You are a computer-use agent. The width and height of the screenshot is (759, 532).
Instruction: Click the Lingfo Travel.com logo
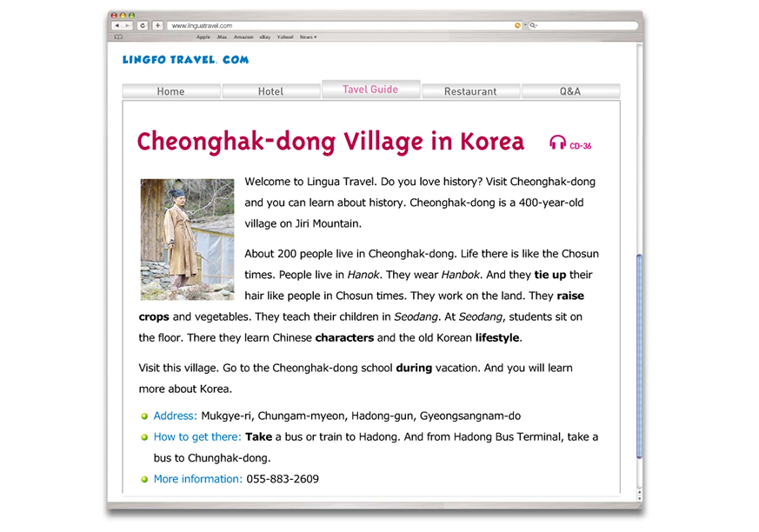point(185,60)
